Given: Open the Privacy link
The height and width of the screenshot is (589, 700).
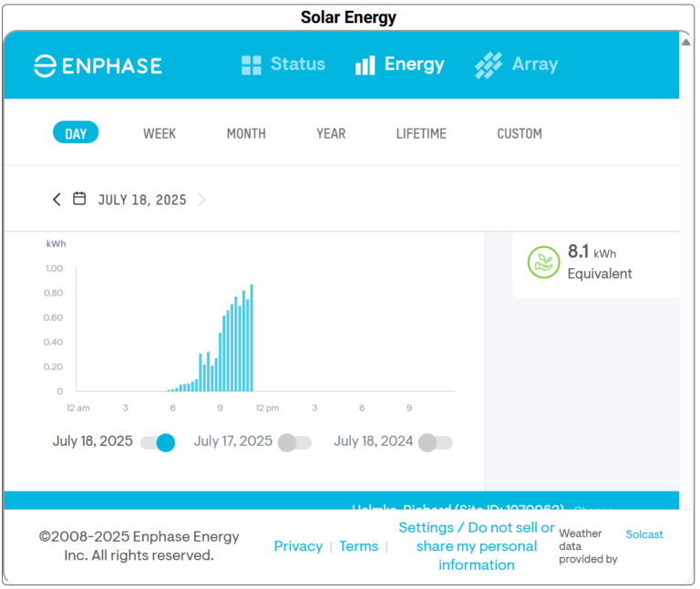Looking at the screenshot, I should (298, 546).
